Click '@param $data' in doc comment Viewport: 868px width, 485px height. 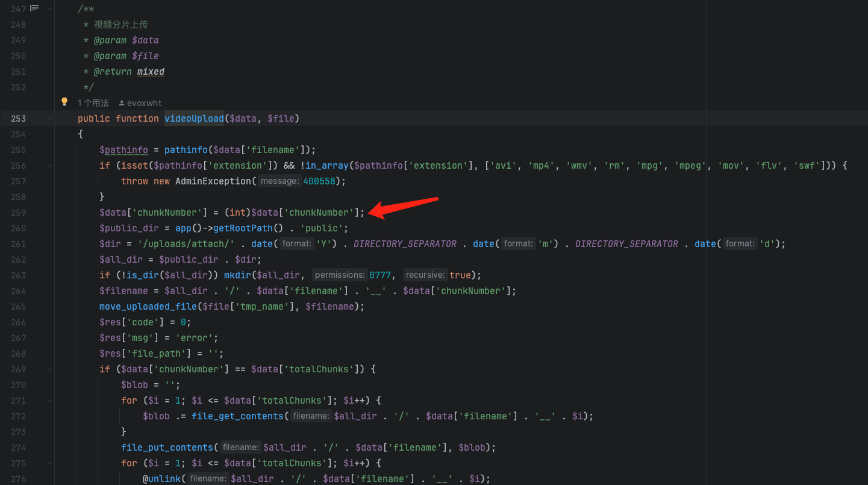click(126, 40)
